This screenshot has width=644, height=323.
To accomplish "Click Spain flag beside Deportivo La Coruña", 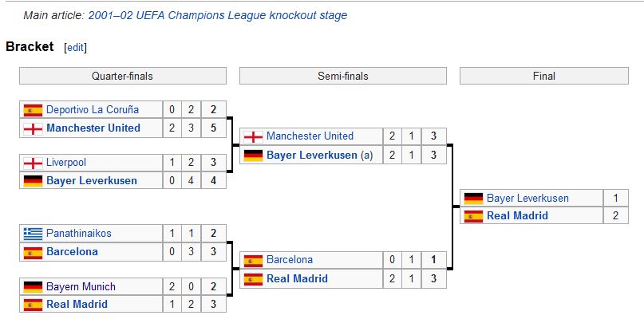I will click(33, 110).
